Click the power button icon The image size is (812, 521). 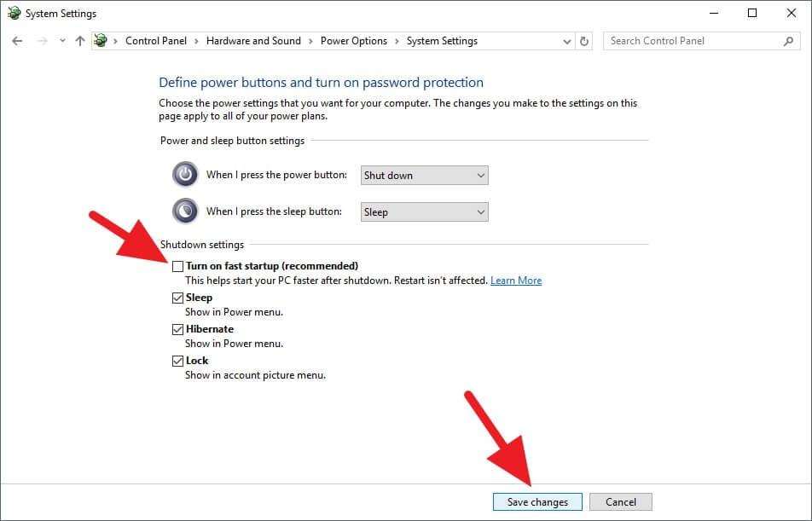tap(185, 174)
